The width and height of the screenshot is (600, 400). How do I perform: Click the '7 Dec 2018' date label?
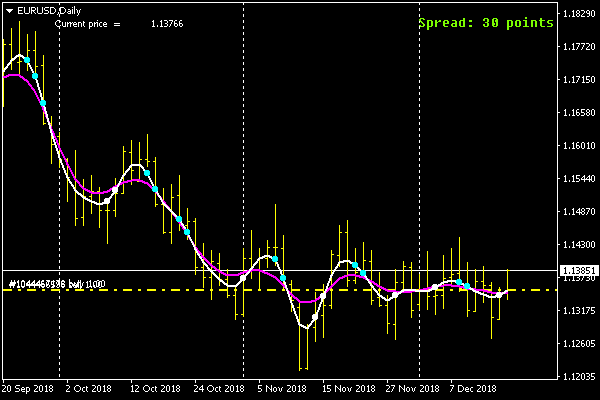(473, 389)
